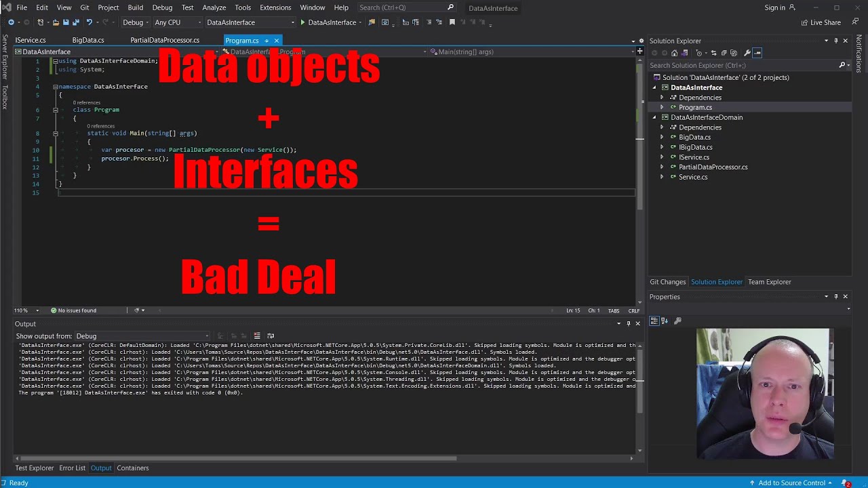Image resolution: width=868 pixels, height=488 pixels.
Task: Click the output window icon next to Clear All
Action: coord(271,335)
